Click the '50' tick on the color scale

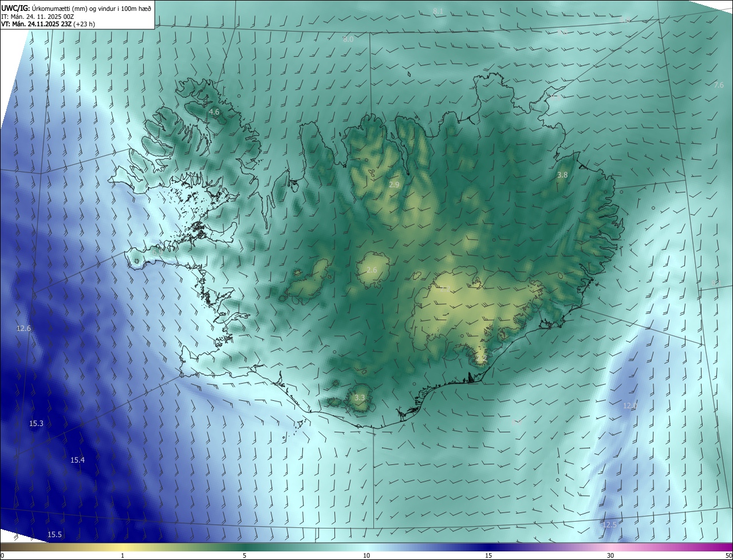[728, 555]
